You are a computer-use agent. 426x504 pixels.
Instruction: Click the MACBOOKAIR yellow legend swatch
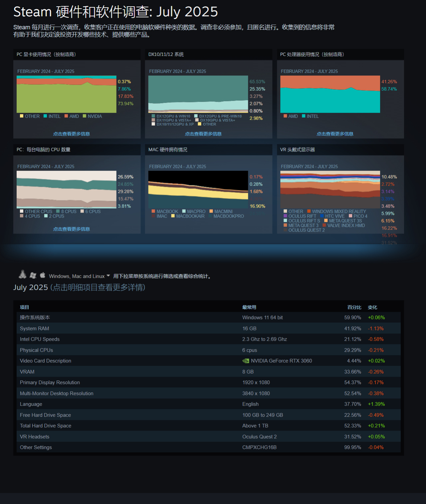[x=173, y=216]
